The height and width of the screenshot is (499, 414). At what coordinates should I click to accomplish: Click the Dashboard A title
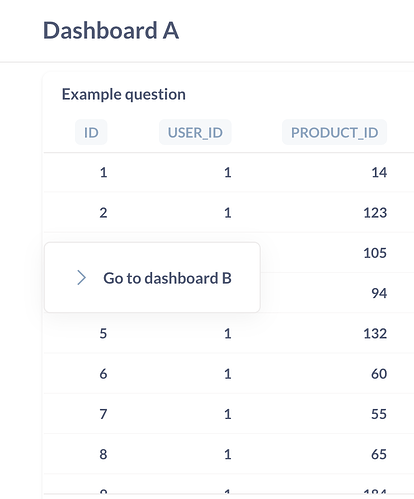tap(111, 31)
